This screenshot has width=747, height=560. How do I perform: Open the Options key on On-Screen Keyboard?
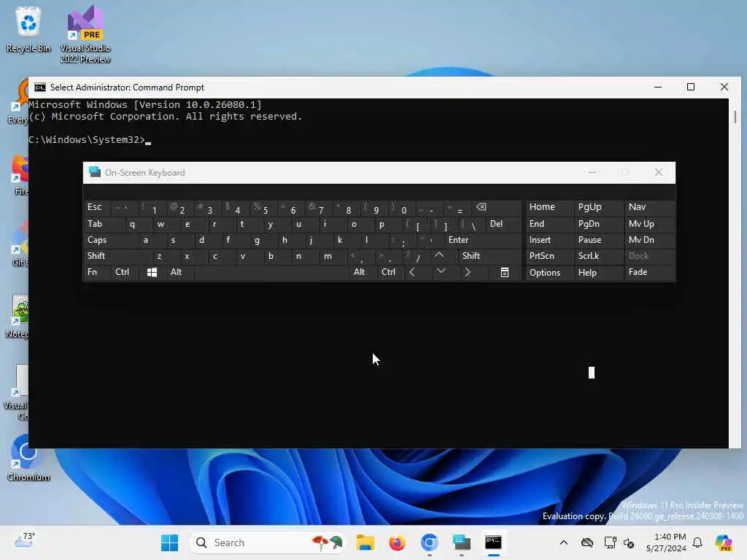(x=549, y=273)
